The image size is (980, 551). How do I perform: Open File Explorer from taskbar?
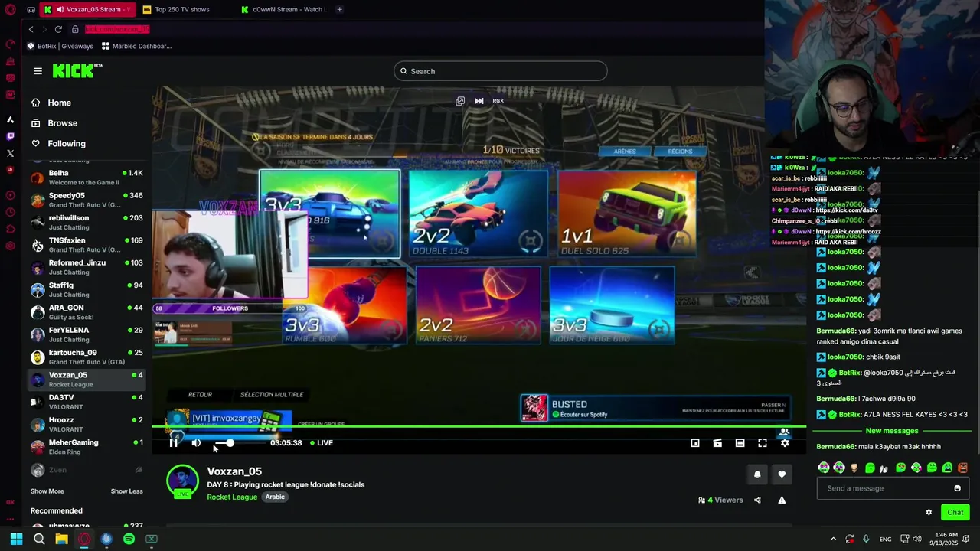61,539
